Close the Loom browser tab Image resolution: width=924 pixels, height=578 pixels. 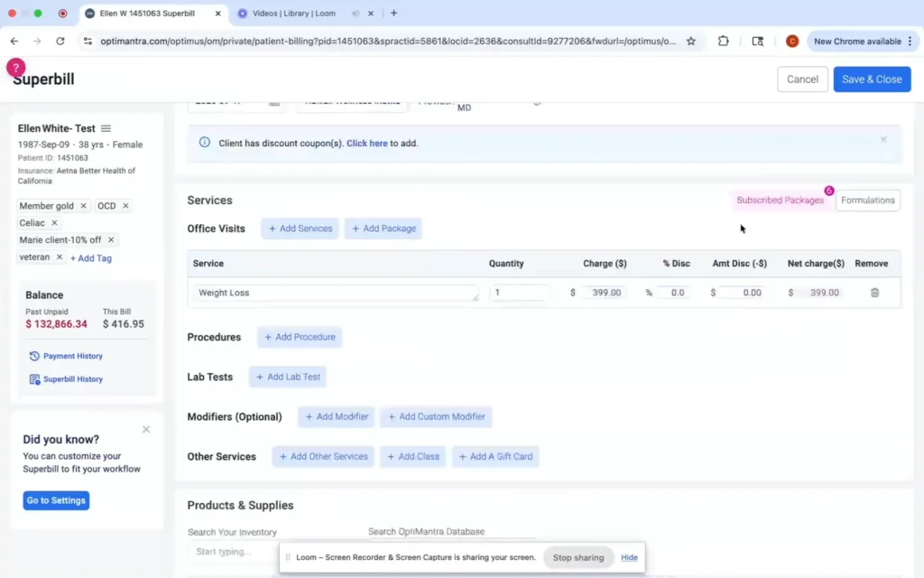(x=371, y=14)
